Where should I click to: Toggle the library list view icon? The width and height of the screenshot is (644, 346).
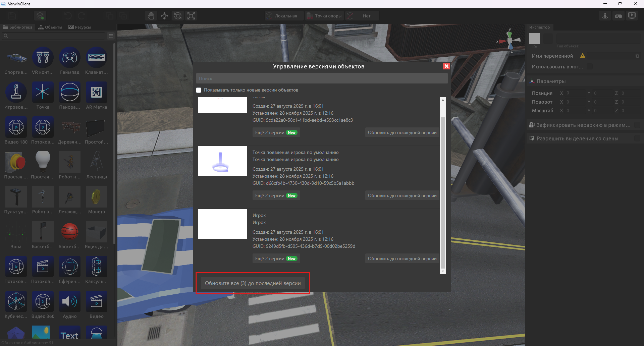click(x=111, y=36)
